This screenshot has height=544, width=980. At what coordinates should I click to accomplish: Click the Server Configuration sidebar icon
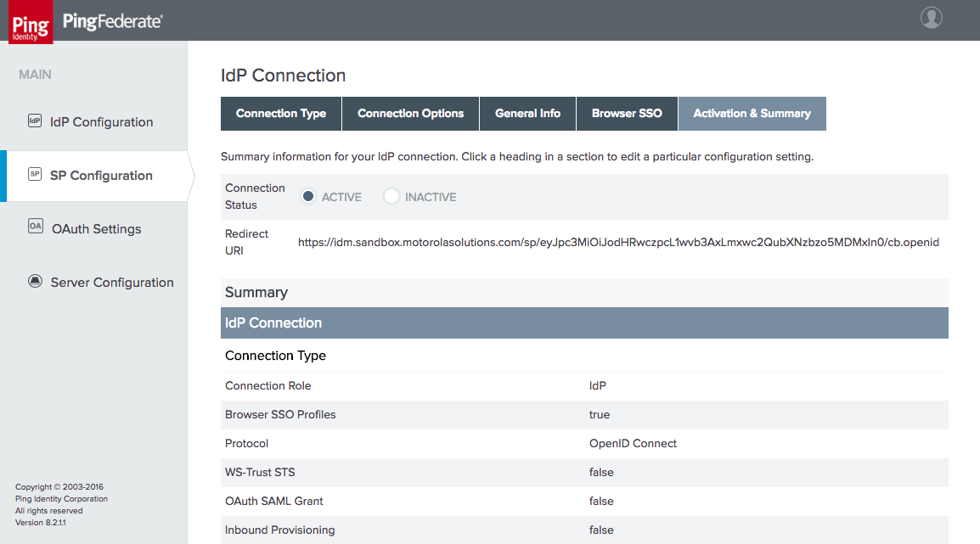tap(35, 281)
